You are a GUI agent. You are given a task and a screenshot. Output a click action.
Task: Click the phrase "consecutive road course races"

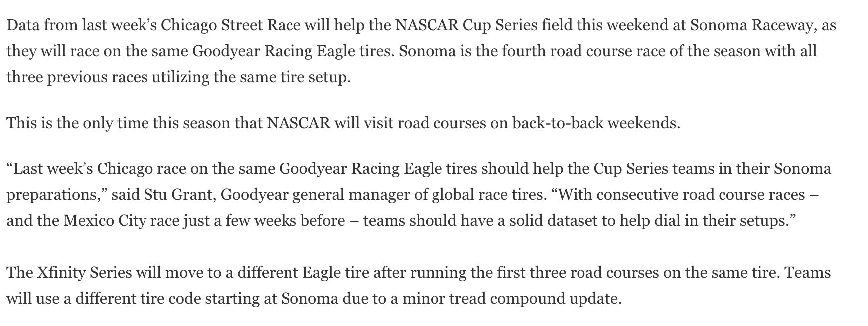tap(700, 195)
